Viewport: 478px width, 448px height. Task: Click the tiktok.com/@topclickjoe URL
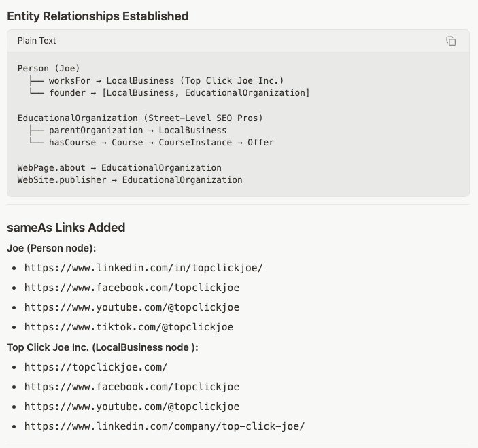coord(129,327)
